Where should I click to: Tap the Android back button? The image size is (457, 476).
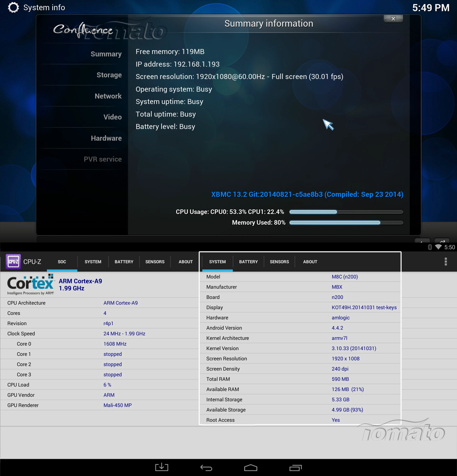click(206, 467)
